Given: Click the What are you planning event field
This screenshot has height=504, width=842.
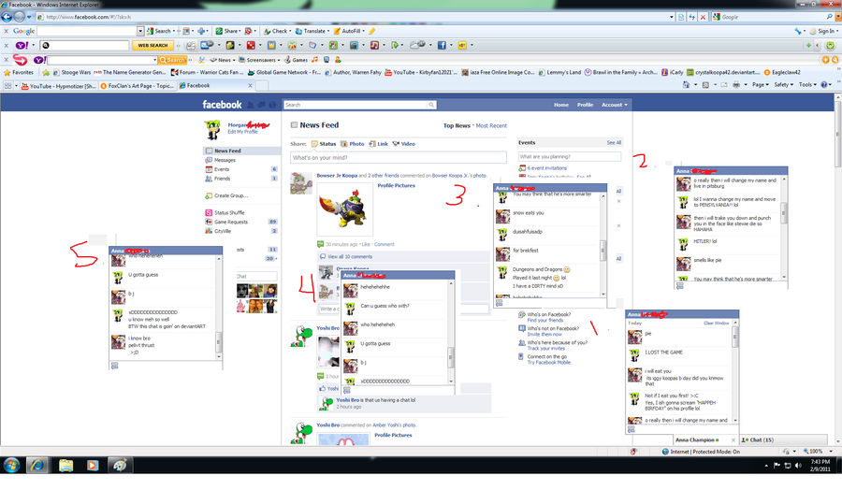Looking at the screenshot, I should coord(570,157).
